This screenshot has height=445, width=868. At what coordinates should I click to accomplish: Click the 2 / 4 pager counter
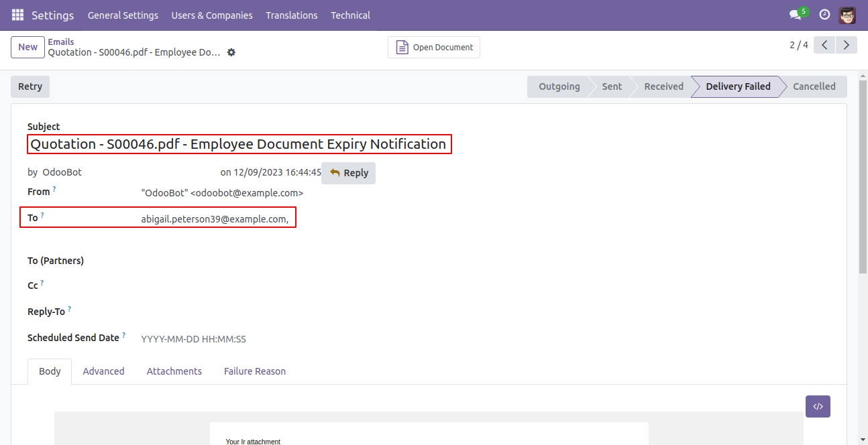(799, 45)
